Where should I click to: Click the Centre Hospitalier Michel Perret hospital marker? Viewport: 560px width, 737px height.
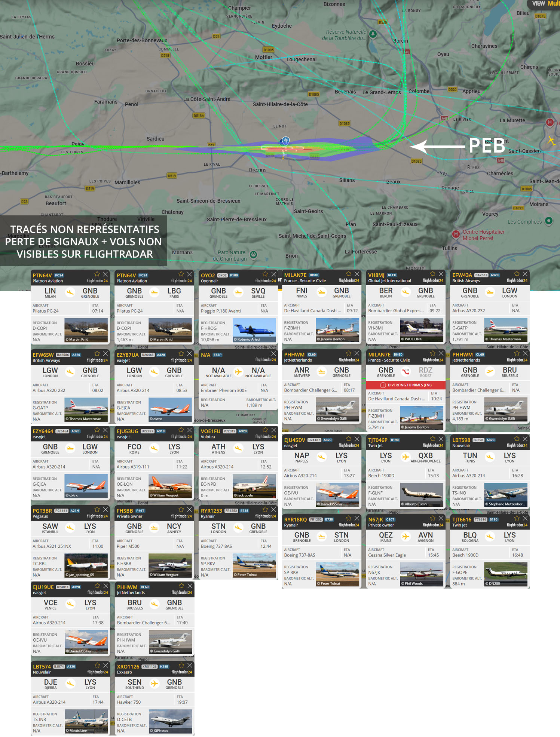[x=456, y=234]
